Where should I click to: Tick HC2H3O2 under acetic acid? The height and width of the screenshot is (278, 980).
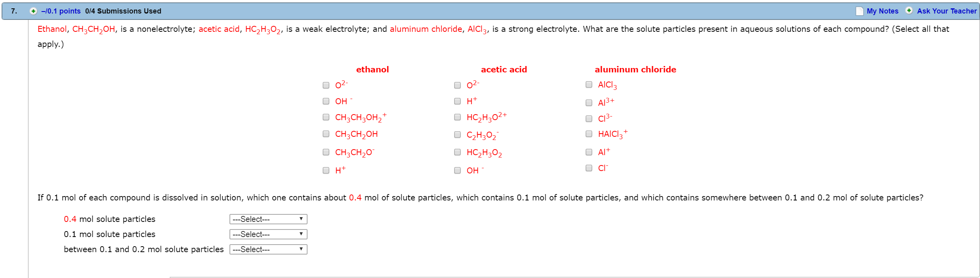click(x=457, y=152)
